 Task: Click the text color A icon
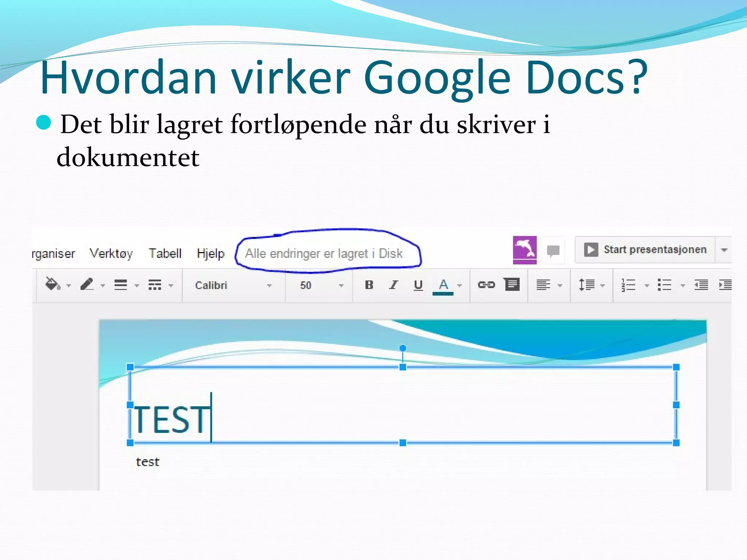click(443, 286)
